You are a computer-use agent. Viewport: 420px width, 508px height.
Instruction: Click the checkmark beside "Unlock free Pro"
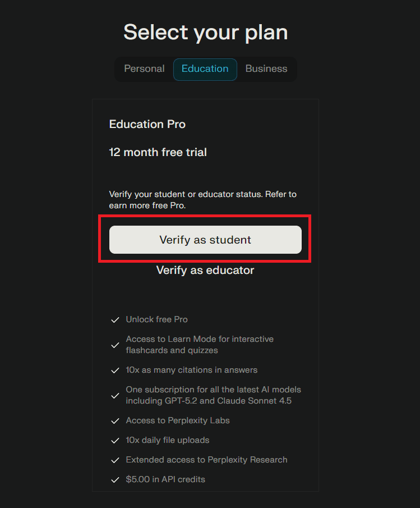[115, 319]
